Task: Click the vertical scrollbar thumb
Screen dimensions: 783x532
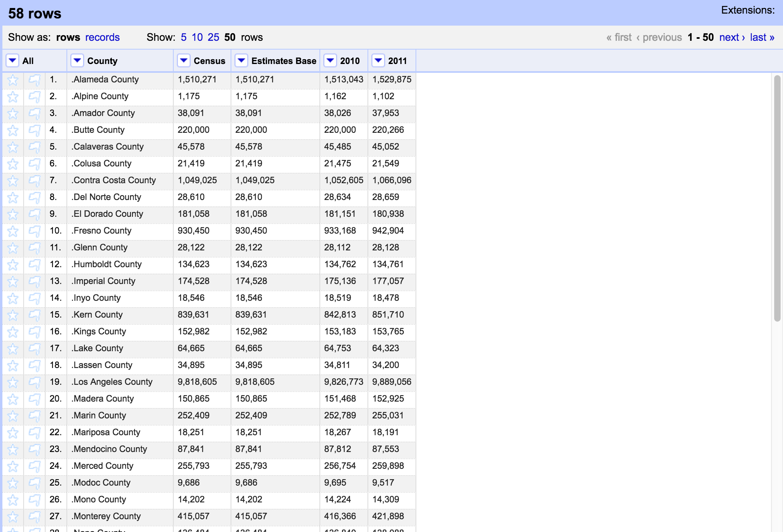Action: click(x=777, y=198)
